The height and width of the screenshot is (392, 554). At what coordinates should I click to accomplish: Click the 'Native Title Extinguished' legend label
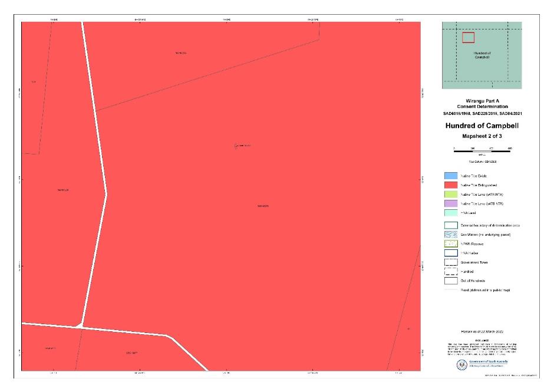coord(479,185)
